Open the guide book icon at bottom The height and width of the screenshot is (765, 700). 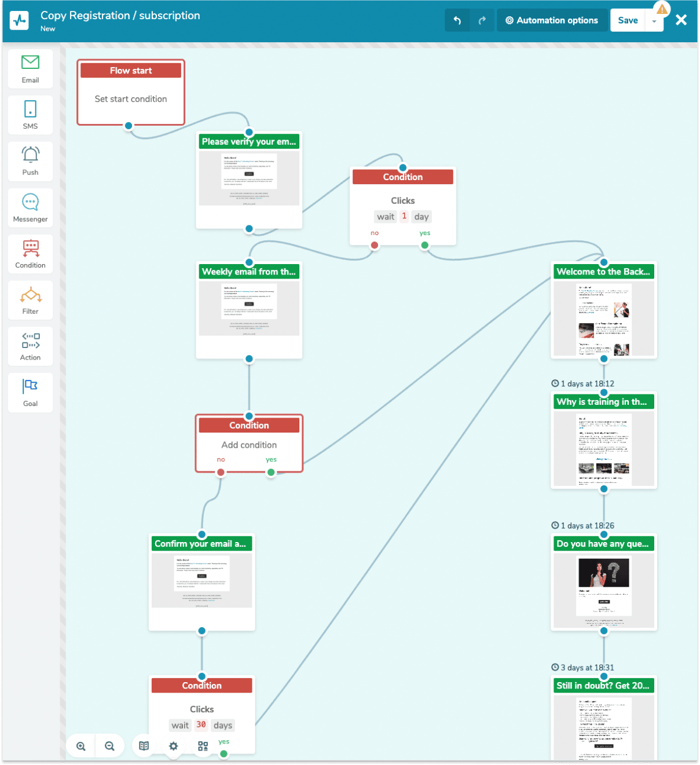click(144, 746)
